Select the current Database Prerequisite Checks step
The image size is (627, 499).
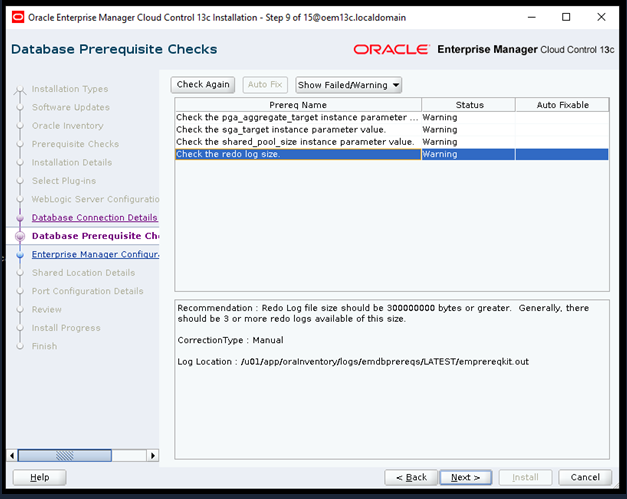click(95, 236)
